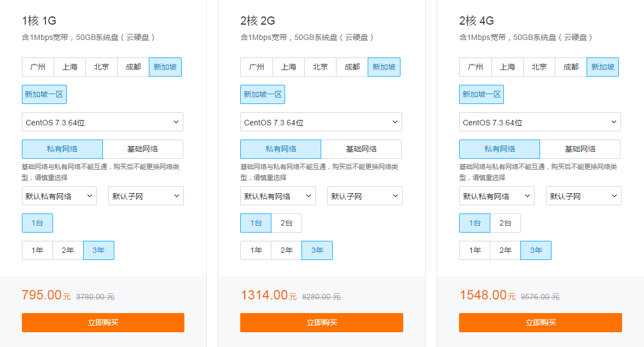Switch to 基础网络 in the 2核 4G plan
644x347 pixels.
pyautogui.click(x=580, y=149)
